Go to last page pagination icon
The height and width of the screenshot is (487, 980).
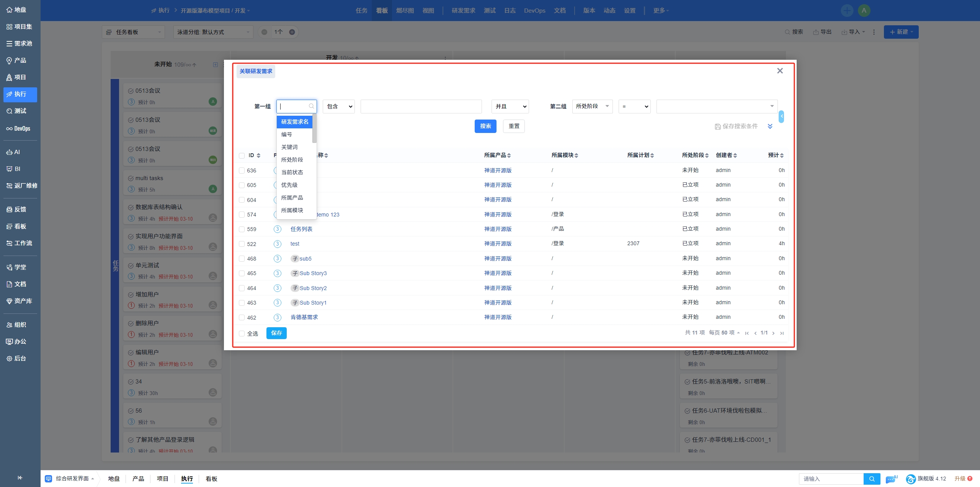tap(782, 333)
